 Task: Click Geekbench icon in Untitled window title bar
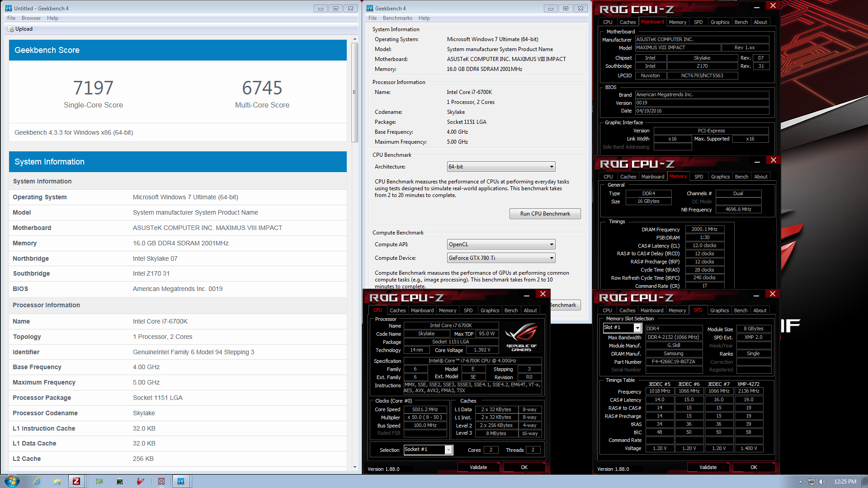coord(9,8)
